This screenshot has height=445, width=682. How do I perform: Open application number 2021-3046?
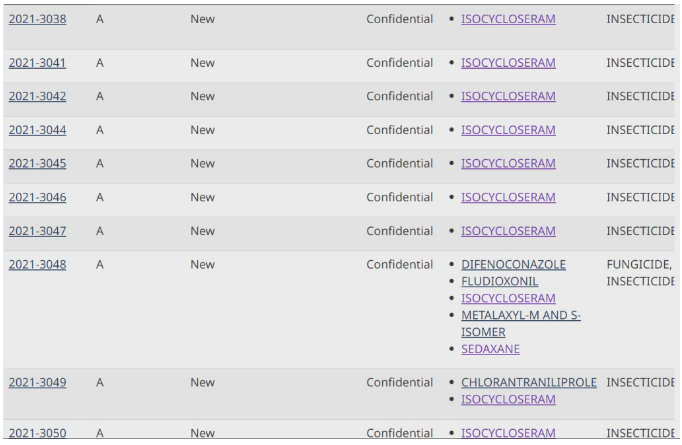point(37,197)
